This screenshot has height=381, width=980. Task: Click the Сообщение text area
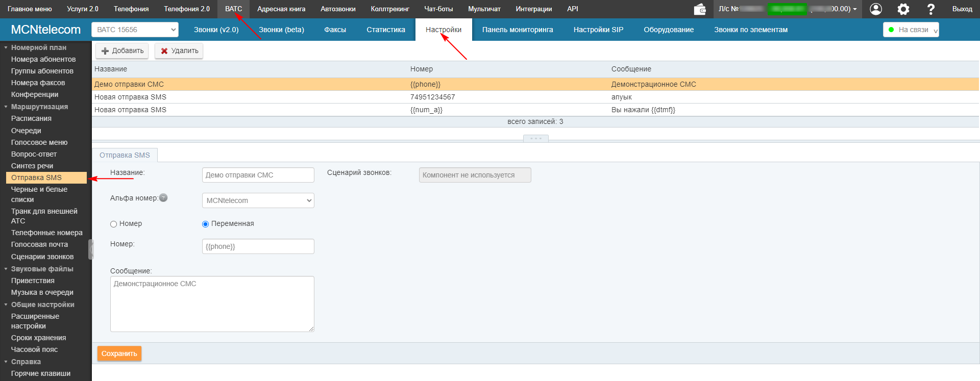coord(212,304)
